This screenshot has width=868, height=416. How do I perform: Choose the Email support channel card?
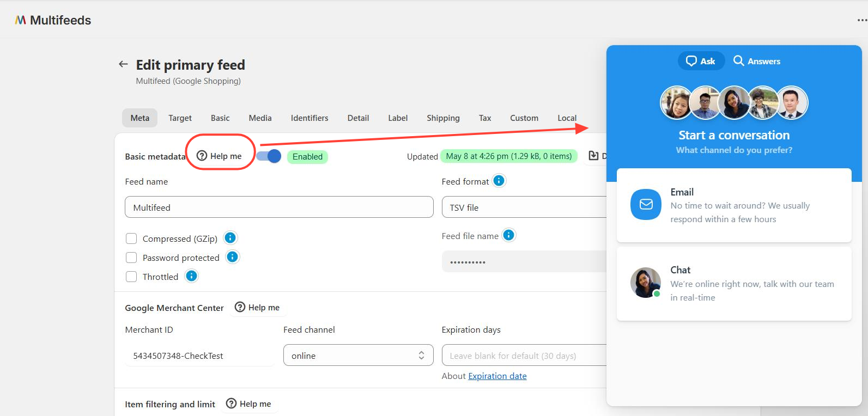pyautogui.click(x=734, y=205)
